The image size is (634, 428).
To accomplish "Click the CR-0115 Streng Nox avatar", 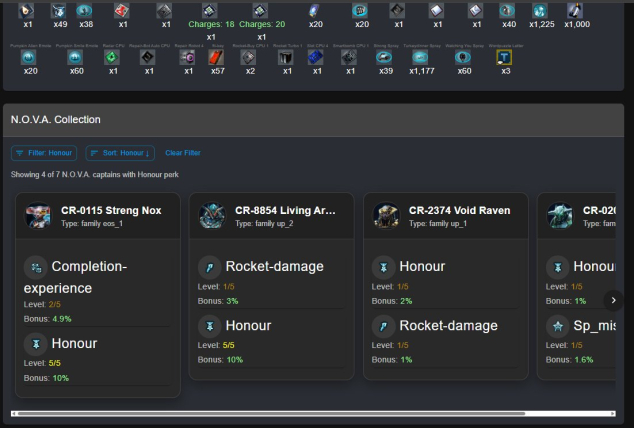I will tap(39, 217).
